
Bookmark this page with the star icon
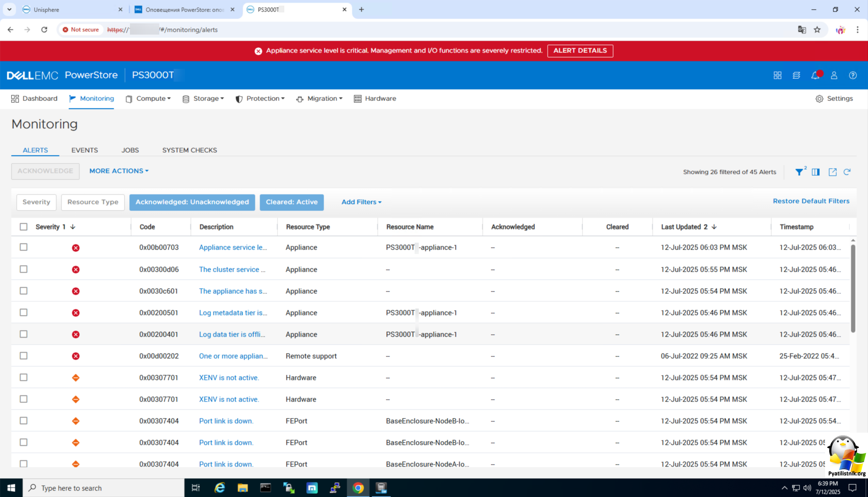click(x=817, y=29)
